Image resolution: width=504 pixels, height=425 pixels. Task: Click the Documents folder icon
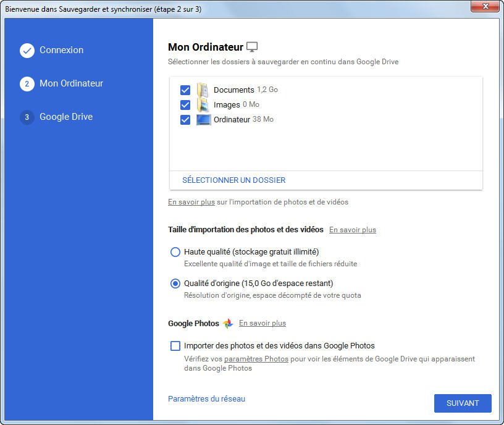coord(203,90)
